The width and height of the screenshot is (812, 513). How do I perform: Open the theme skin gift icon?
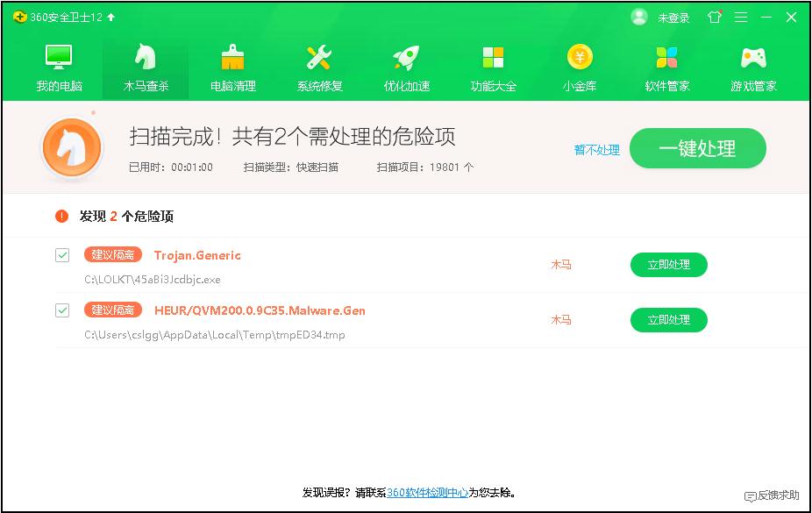(714, 17)
